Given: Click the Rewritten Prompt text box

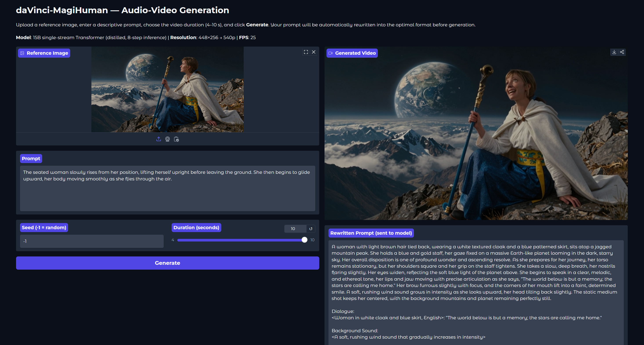Looking at the screenshot, I should click(x=476, y=292).
